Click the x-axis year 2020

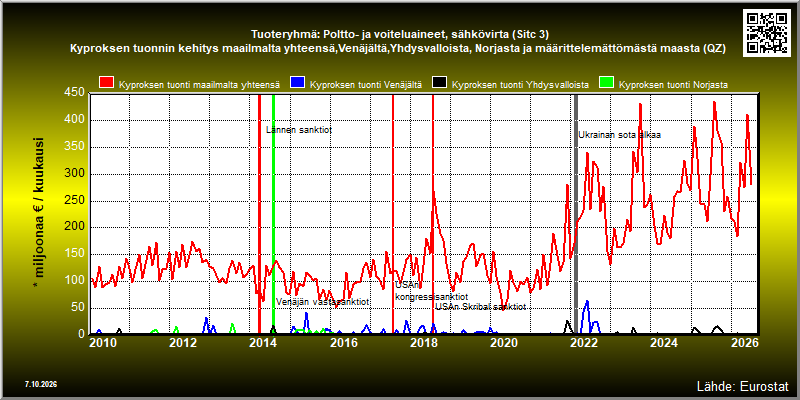click(503, 342)
